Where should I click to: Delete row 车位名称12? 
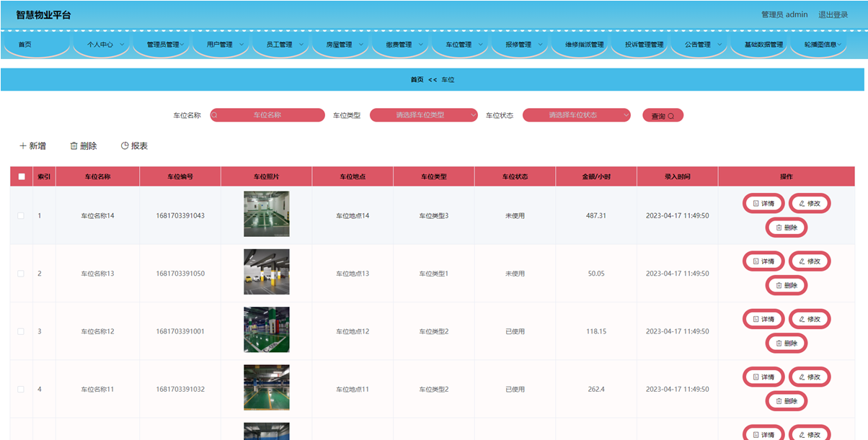pos(787,344)
